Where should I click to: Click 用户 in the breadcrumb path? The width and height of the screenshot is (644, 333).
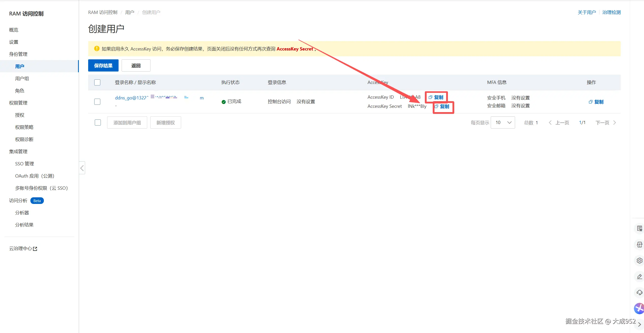point(130,12)
